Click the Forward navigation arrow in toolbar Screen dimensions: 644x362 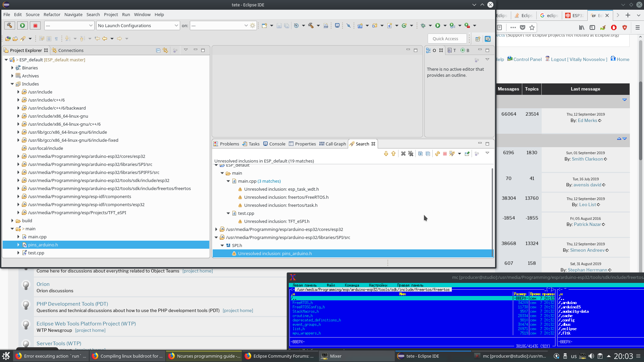(x=119, y=39)
